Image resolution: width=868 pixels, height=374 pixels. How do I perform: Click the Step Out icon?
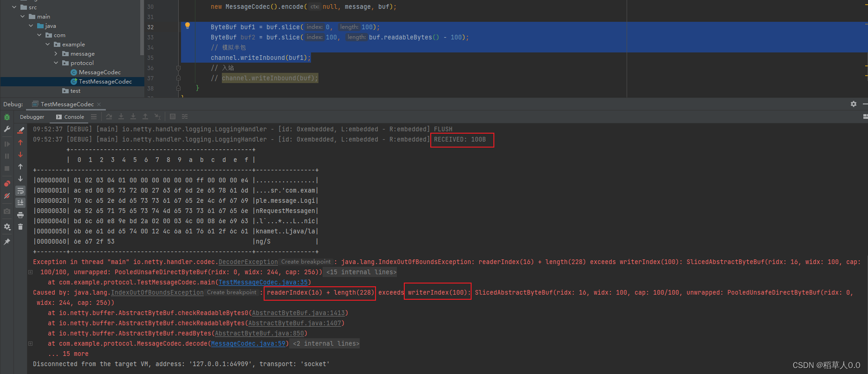click(145, 116)
